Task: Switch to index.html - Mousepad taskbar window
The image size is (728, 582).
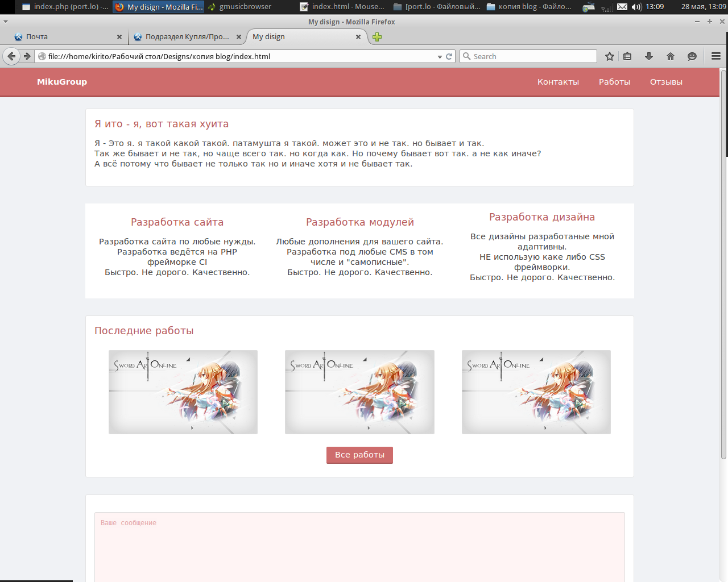Action: pyautogui.click(x=342, y=7)
